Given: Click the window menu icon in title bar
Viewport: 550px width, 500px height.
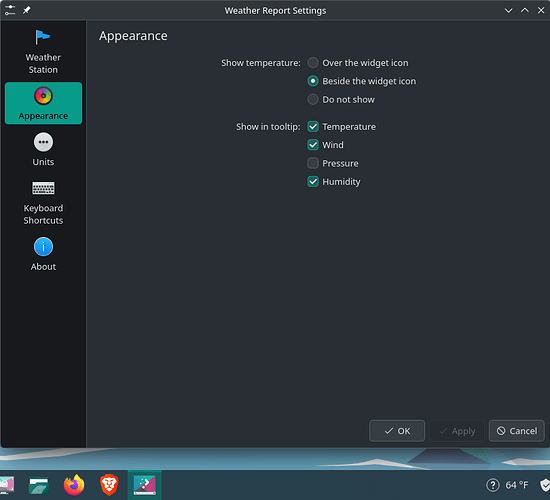Looking at the screenshot, I should 10,10.
